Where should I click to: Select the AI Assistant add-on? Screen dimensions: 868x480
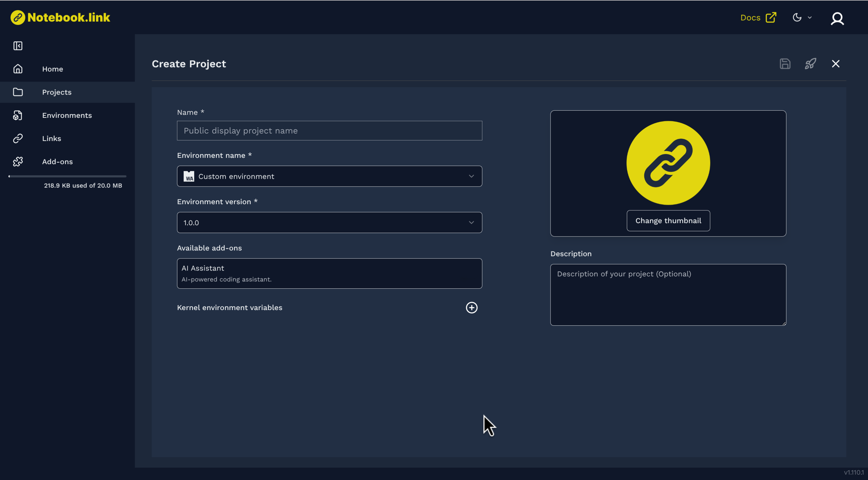pos(329,273)
